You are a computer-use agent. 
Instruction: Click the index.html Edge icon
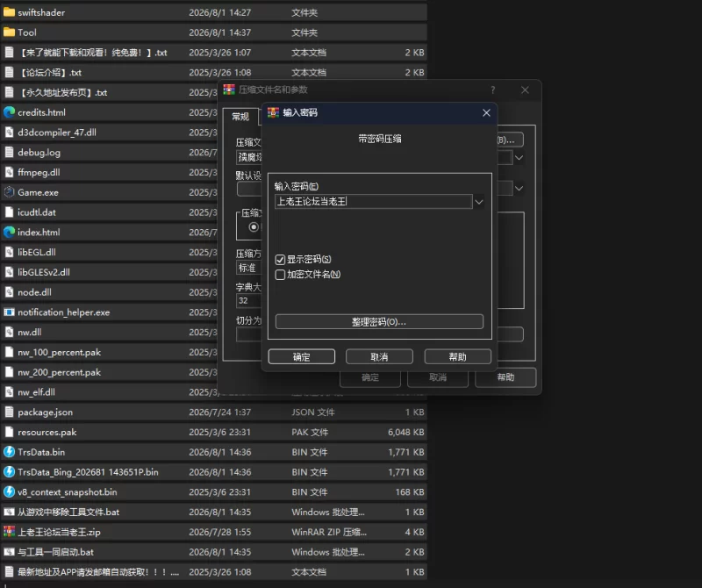click(9, 232)
